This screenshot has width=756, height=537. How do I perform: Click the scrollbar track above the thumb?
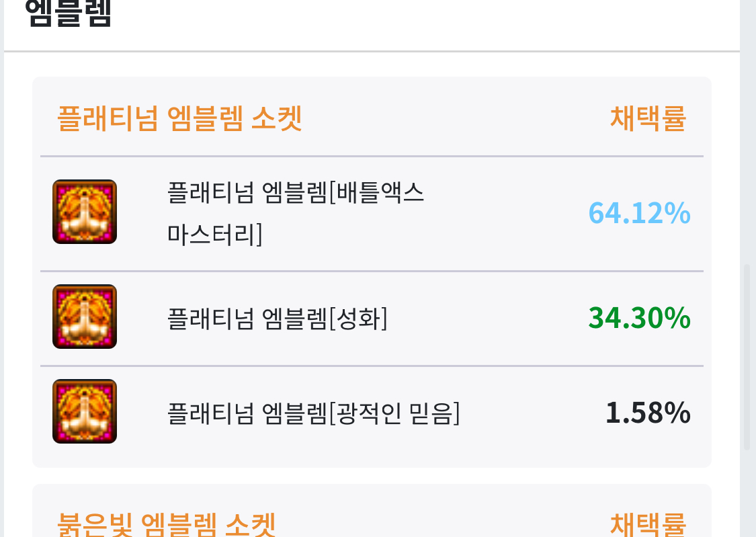(x=747, y=134)
